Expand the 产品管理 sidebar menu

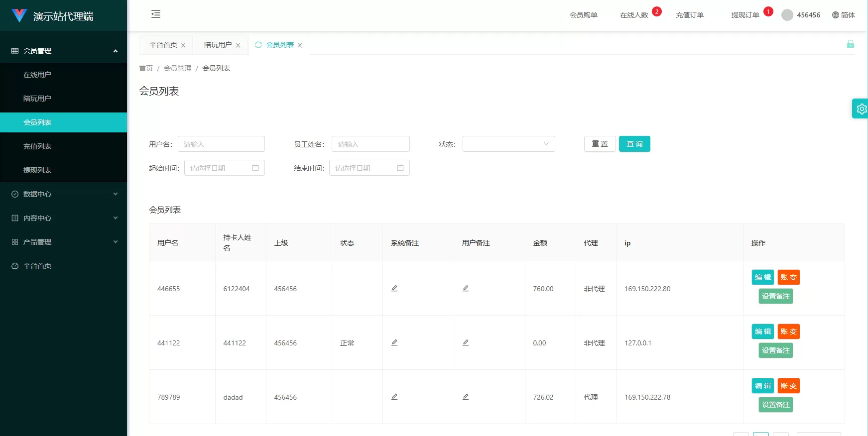[64, 242]
